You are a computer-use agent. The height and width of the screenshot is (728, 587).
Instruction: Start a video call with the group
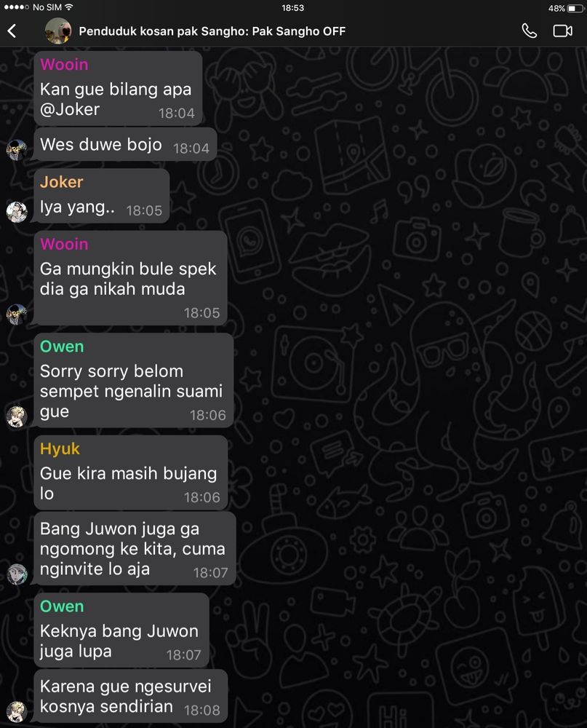(x=562, y=31)
